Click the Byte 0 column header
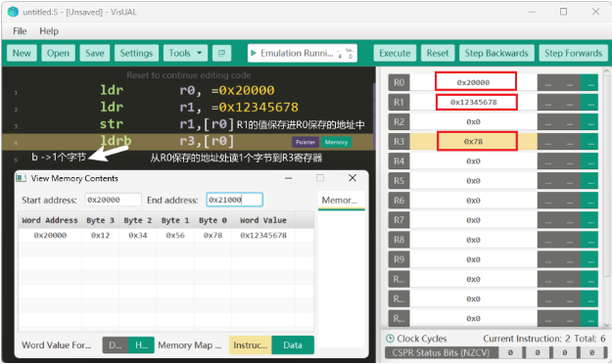This screenshot has height=364, width=612. (x=212, y=220)
